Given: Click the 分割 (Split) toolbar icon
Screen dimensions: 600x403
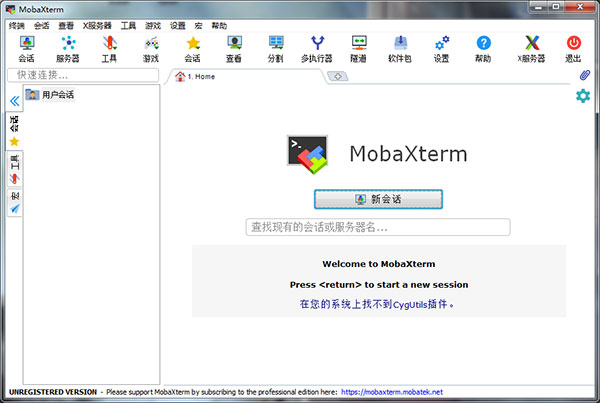Looking at the screenshot, I should pyautogui.click(x=276, y=49).
